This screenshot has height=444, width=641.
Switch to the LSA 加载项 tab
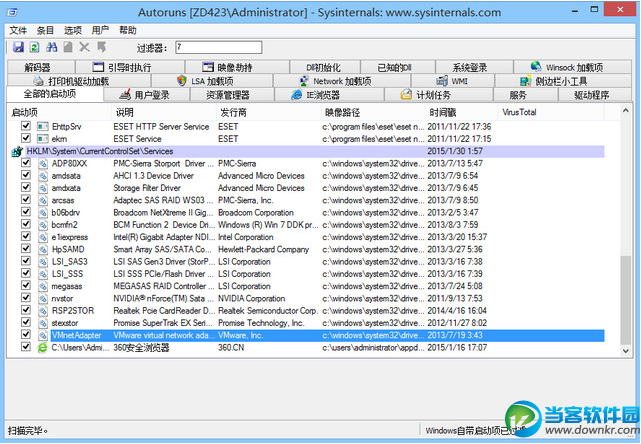(212, 81)
